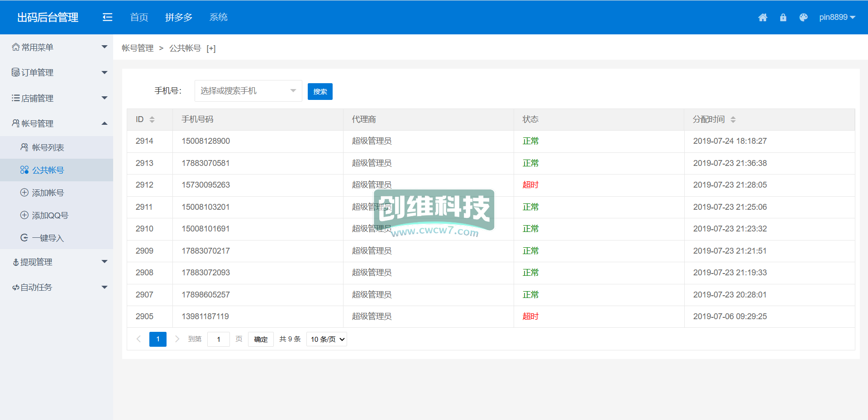The height and width of the screenshot is (420, 868).
Task: Open the theme palette icon
Action: (803, 18)
